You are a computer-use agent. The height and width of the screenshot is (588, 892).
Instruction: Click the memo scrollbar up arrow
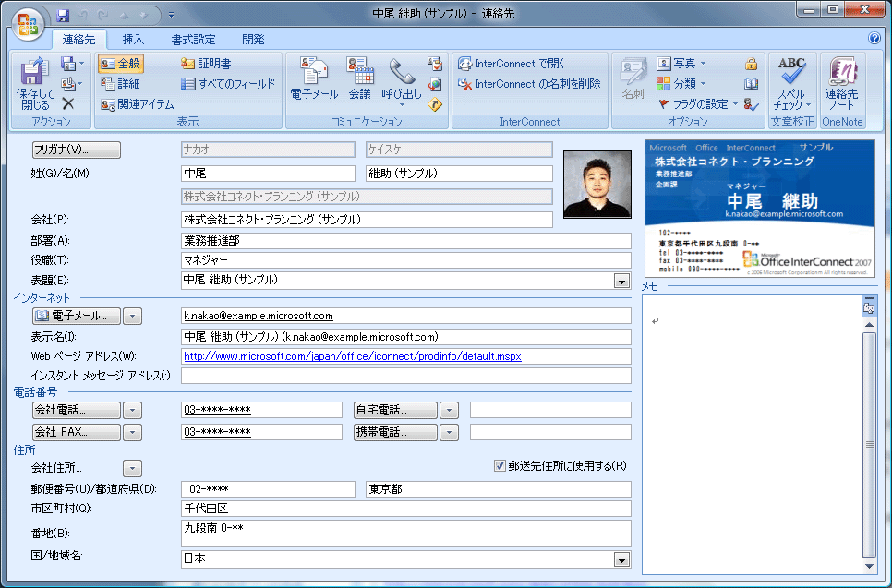869,325
